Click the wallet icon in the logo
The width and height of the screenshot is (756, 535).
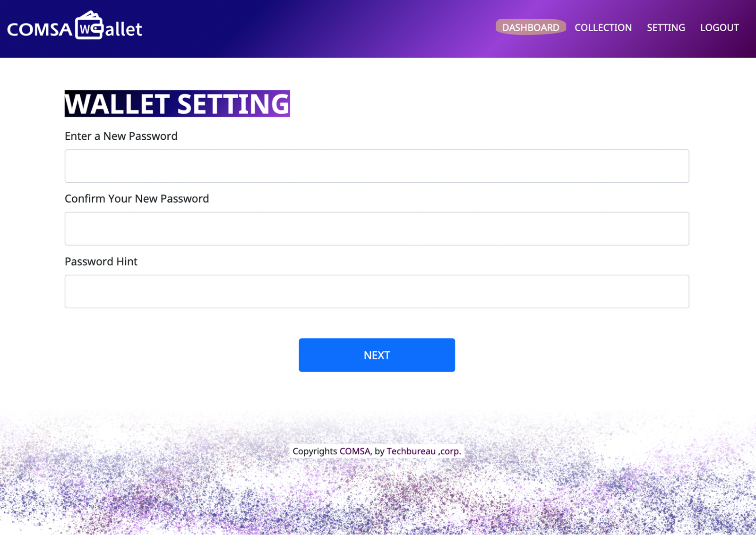click(x=89, y=25)
